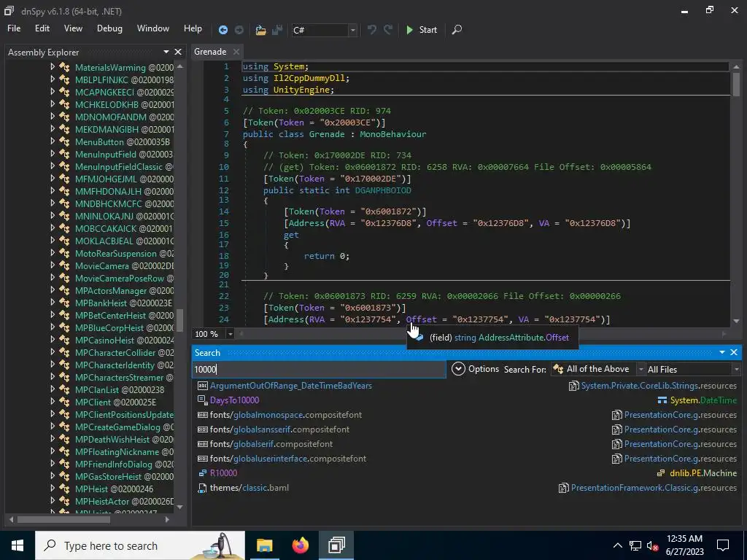This screenshot has width=747, height=560.
Task: Open the File menu
Action: coord(14,28)
